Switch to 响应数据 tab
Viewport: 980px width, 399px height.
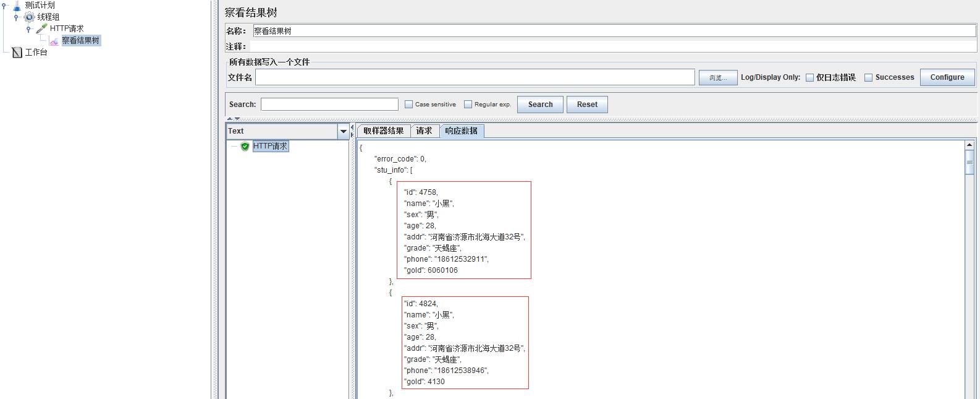pyautogui.click(x=462, y=131)
